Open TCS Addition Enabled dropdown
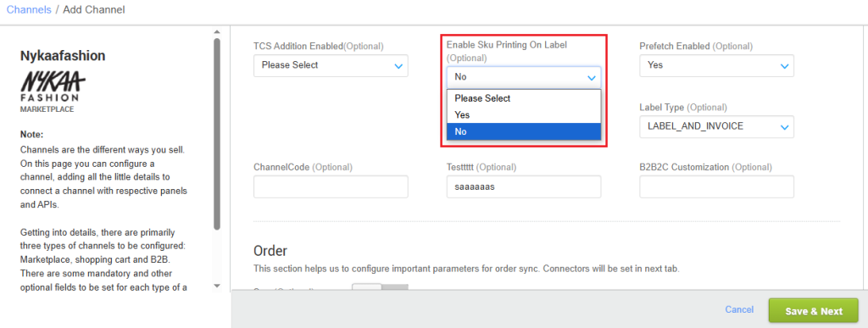The height and width of the screenshot is (328, 868). click(x=331, y=65)
